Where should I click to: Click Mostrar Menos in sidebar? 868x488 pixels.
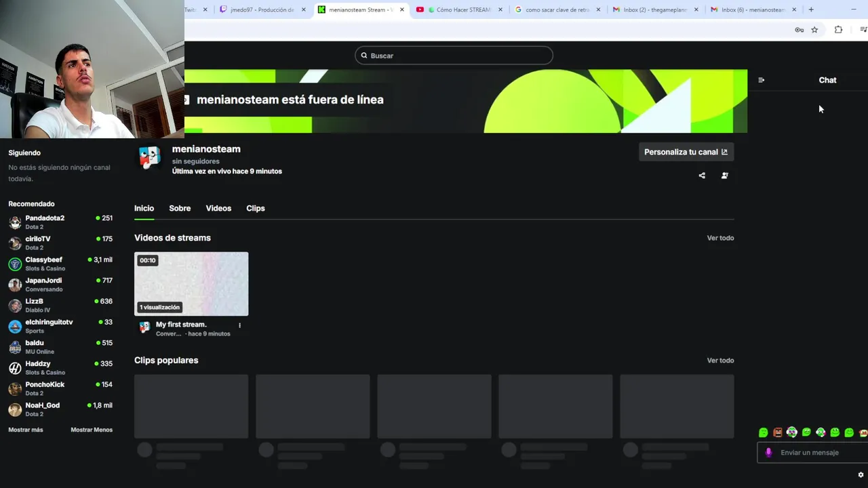click(x=92, y=430)
